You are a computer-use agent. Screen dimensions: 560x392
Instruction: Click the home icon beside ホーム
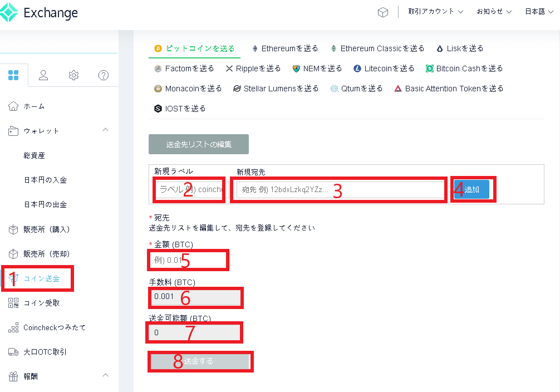click(13, 106)
